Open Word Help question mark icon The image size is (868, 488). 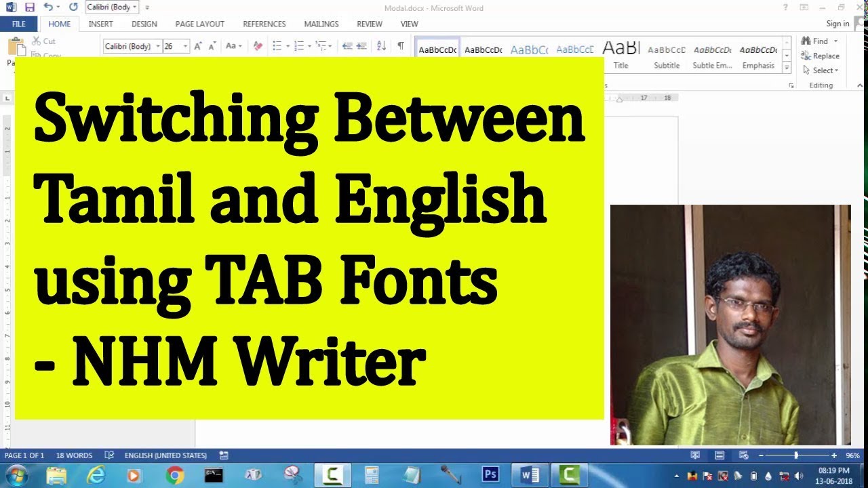pos(785,7)
